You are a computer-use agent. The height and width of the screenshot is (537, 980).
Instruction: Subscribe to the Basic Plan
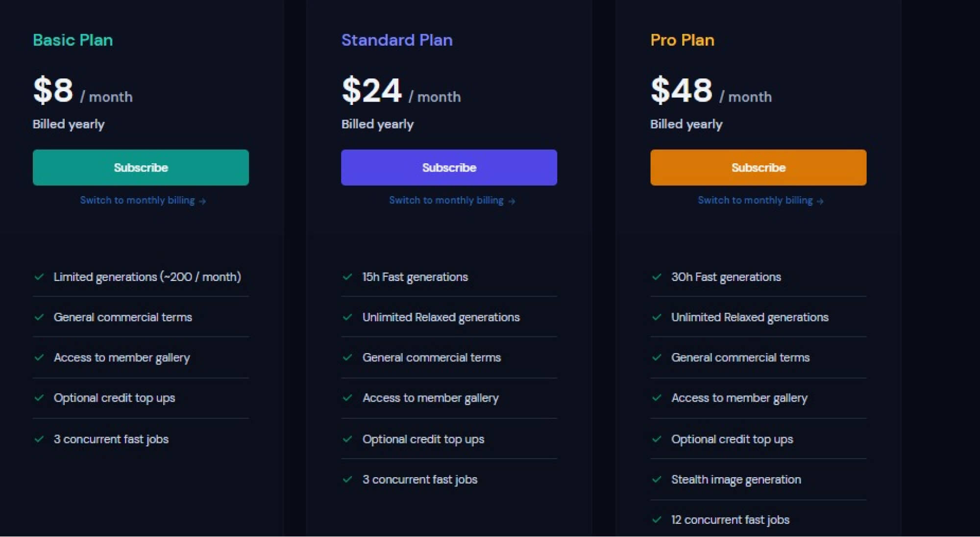pyautogui.click(x=141, y=168)
